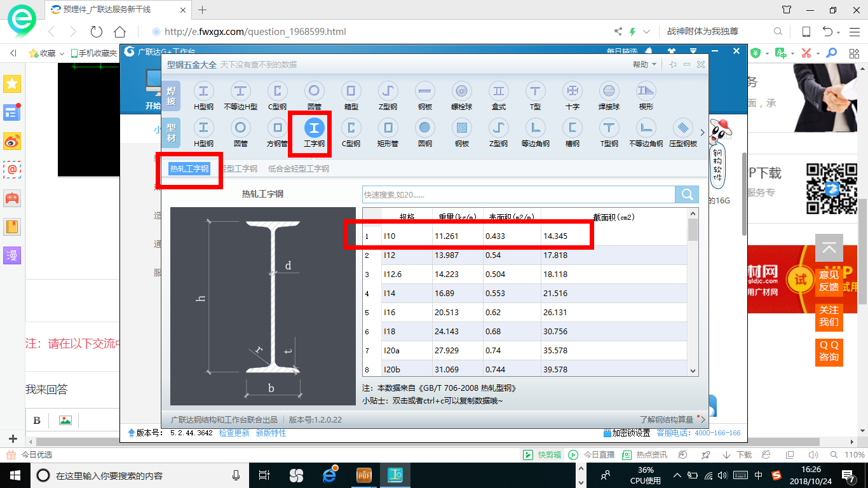
Task: Click bold B in answer editor
Action: coord(37,420)
